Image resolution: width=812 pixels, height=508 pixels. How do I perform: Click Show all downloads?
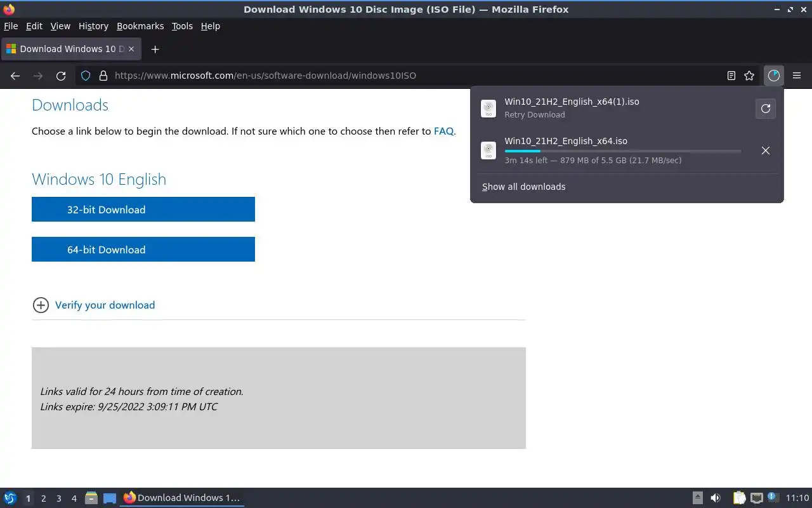click(x=524, y=187)
